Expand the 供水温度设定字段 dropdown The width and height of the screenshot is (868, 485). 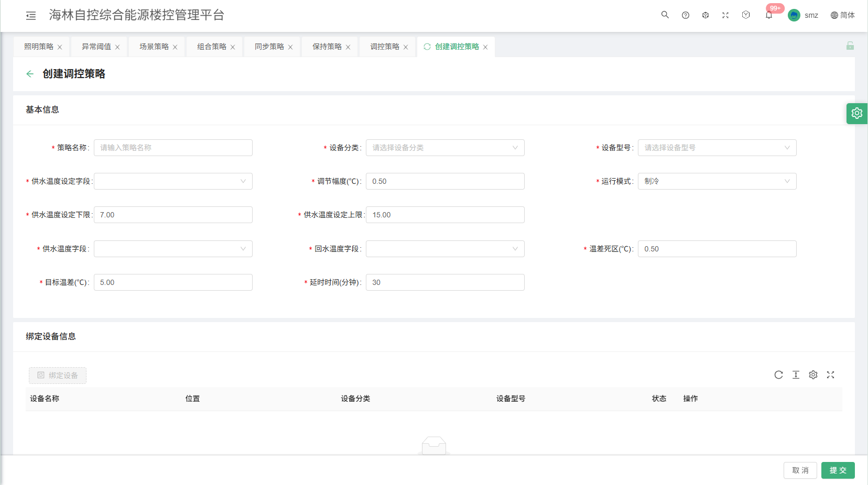pyautogui.click(x=173, y=181)
